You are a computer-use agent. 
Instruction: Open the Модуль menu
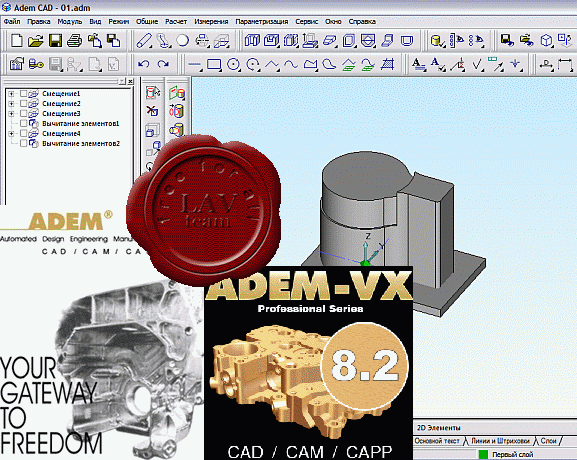[x=70, y=21]
